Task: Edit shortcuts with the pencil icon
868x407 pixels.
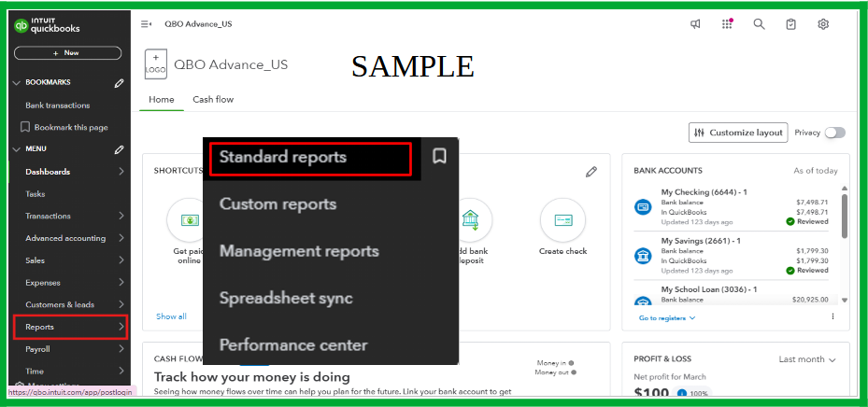Action: coord(591,172)
